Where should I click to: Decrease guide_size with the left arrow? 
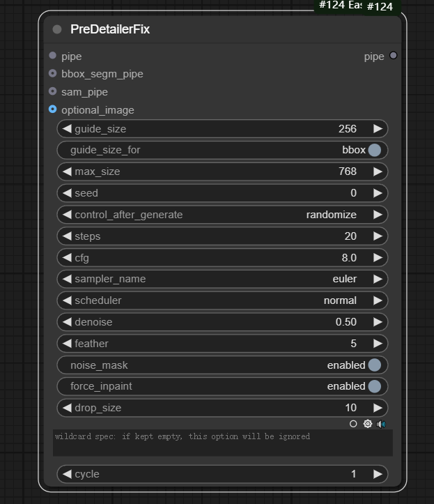67,129
